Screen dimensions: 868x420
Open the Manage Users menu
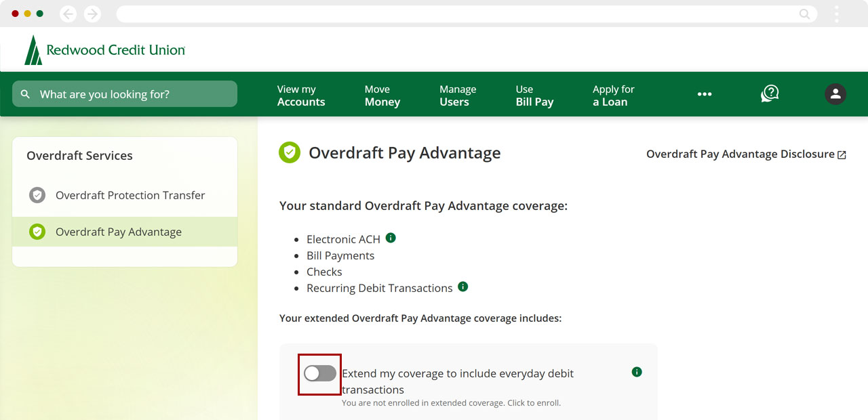[458, 96]
